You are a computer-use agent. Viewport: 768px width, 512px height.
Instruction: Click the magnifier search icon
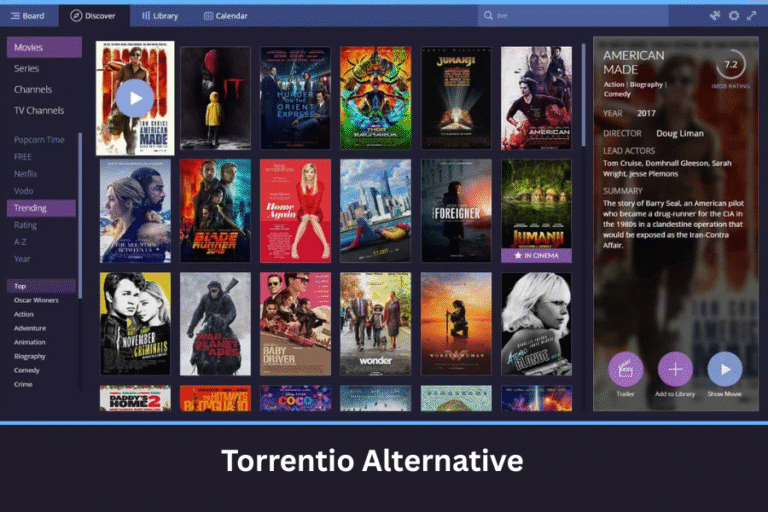488,16
